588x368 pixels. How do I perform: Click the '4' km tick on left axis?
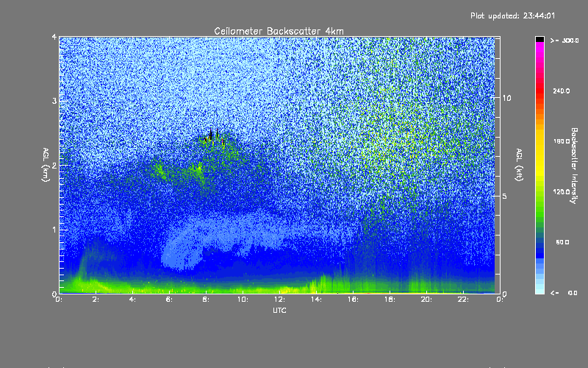tap(54, 37)
